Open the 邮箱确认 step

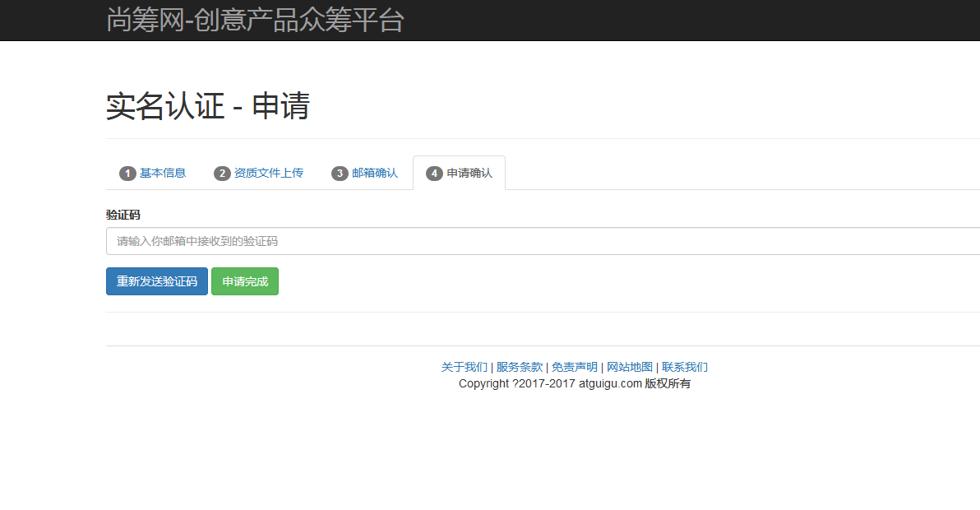click(x=375, y=173)
